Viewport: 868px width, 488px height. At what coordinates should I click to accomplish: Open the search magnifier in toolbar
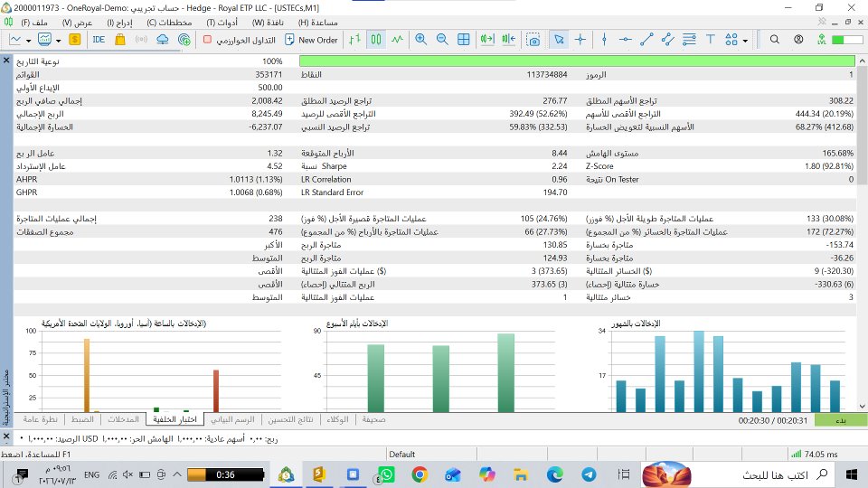click(775, 39)
